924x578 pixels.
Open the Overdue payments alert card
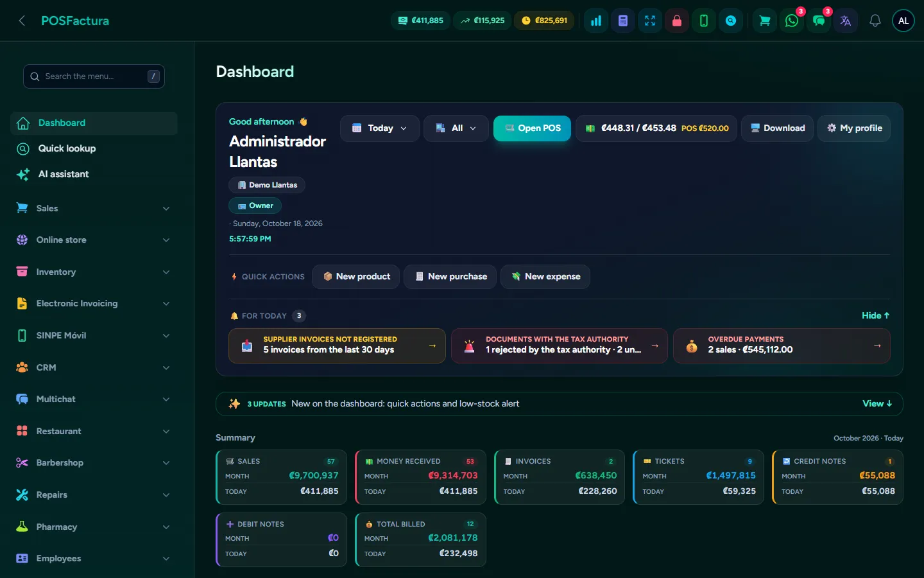tap(782, 346)
